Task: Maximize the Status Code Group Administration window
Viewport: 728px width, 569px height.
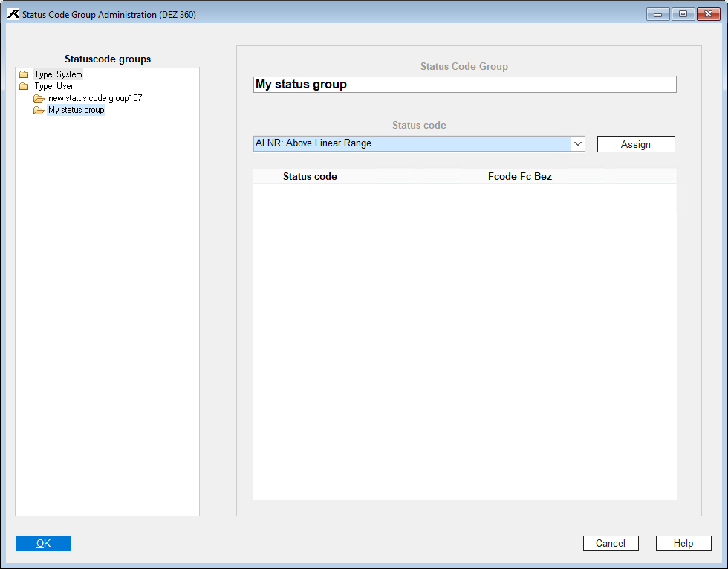Action: tap(682, 14)
